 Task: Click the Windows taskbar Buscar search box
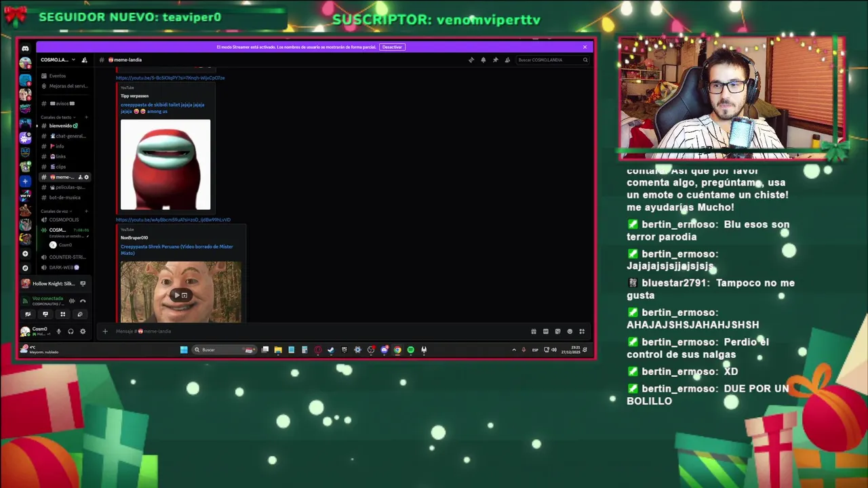click(224, 350)
